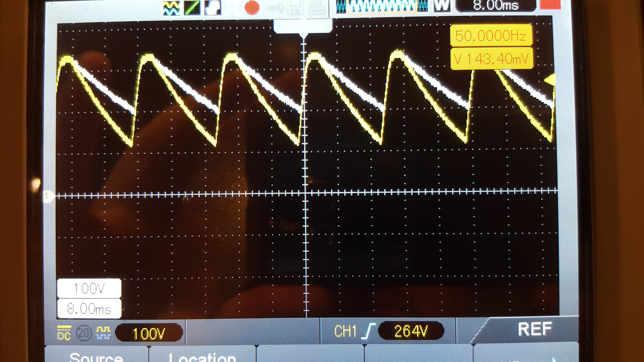Click the W window mode icon
This screenshot has width=644, height=362.
click(442, 6)
